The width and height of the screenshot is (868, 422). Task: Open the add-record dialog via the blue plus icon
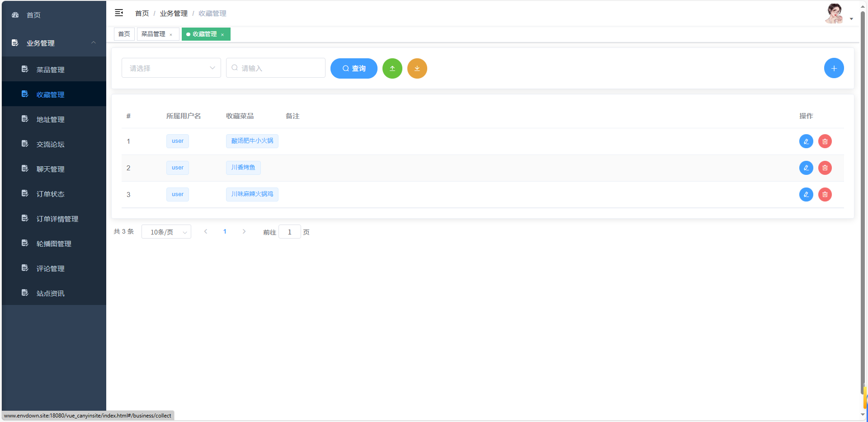834,68
